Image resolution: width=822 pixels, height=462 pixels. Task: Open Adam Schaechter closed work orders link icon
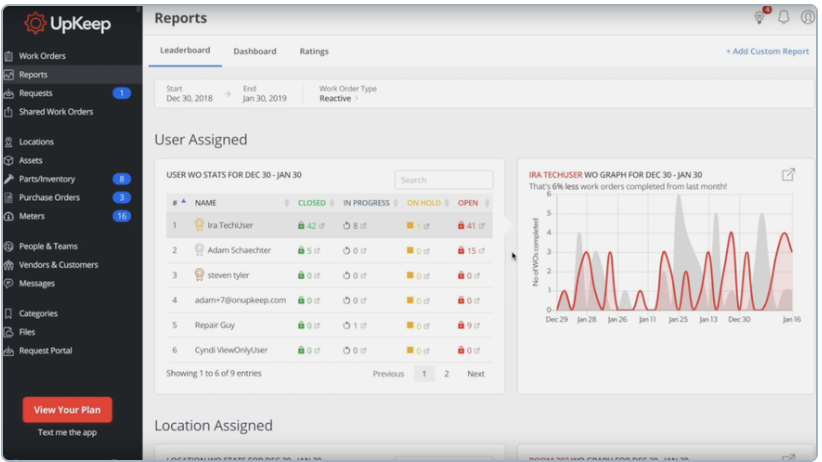tap(317, 251)
